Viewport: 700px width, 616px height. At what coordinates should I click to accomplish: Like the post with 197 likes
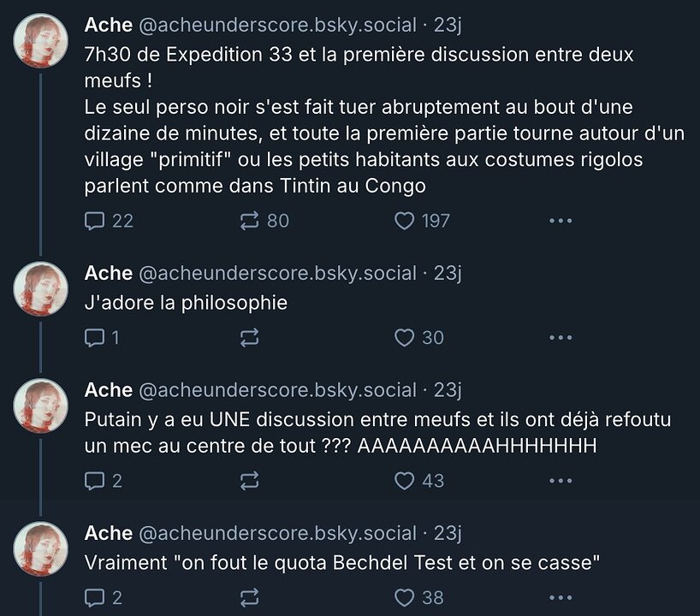click(404, 221)
